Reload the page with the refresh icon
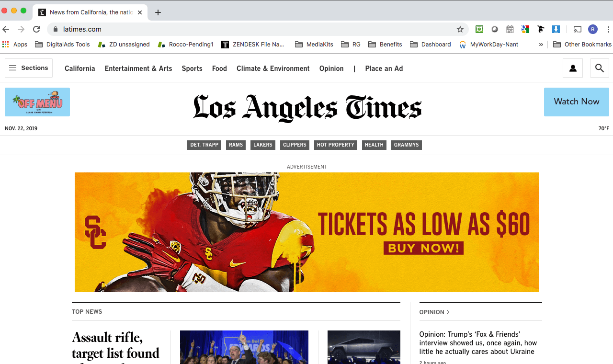This screenshot has width=613, height=364. pyautogui.click(x=36, y=29)
